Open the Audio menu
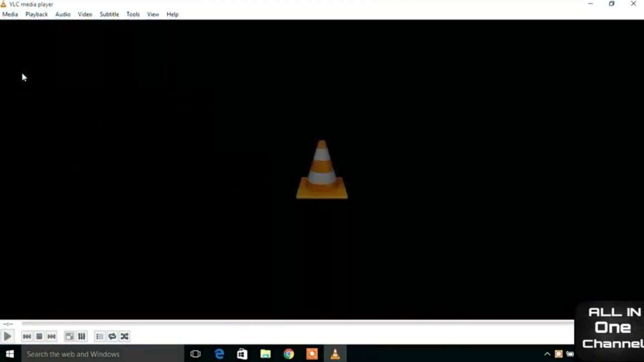The width and height of the screenshot is (644, 362). 63,14
